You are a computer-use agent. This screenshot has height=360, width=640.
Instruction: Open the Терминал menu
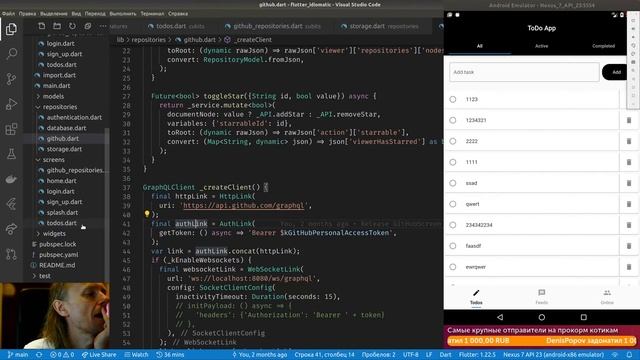click(x=152, y=13)
